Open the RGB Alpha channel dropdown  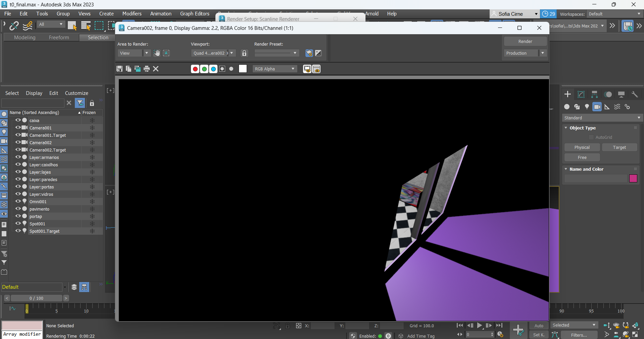coord(275,69)
